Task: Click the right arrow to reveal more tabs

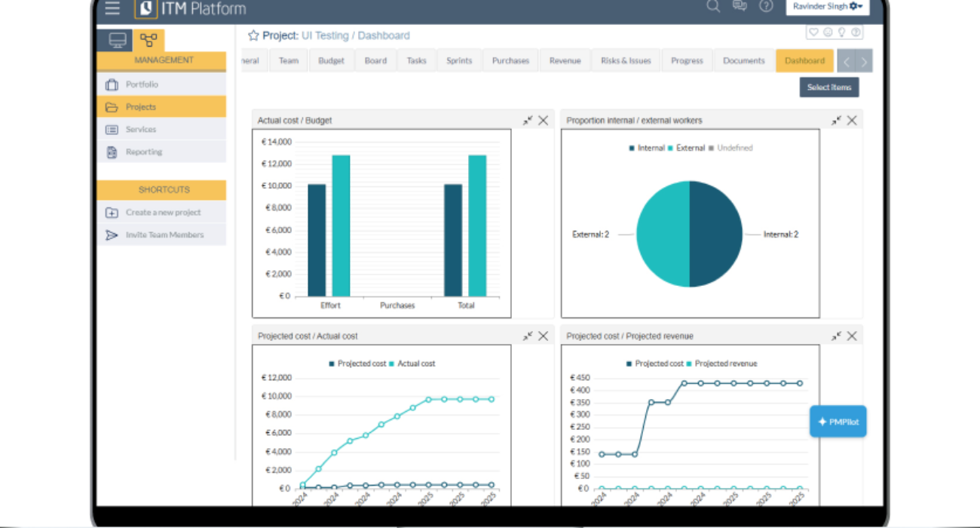Action: (865, 60)
